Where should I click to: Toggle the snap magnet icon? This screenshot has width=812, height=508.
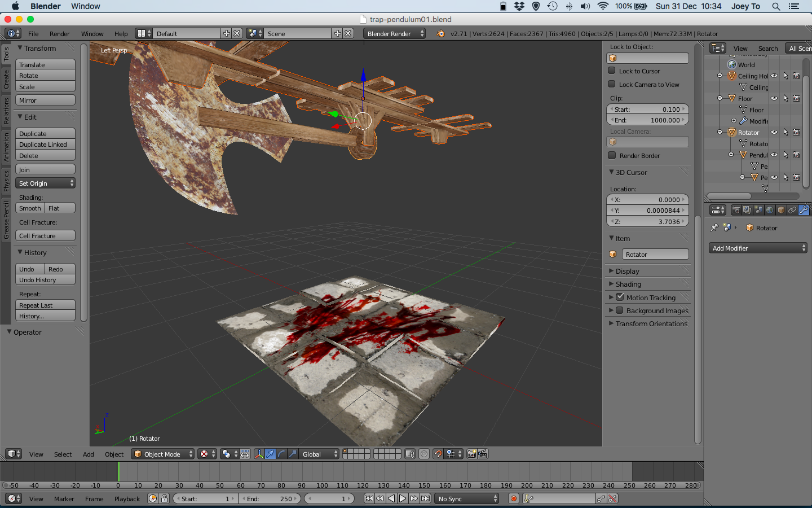pyautogui.click(x=438, y=454)
